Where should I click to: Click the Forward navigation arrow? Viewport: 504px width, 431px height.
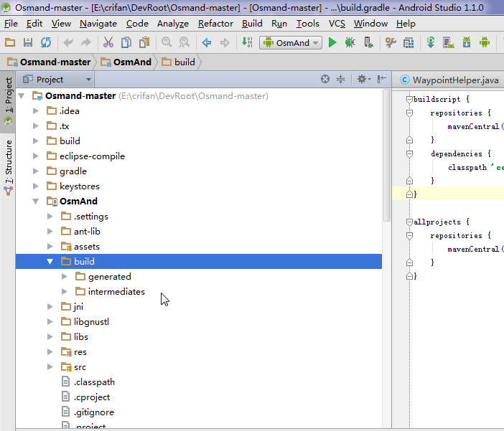(225, 42)
